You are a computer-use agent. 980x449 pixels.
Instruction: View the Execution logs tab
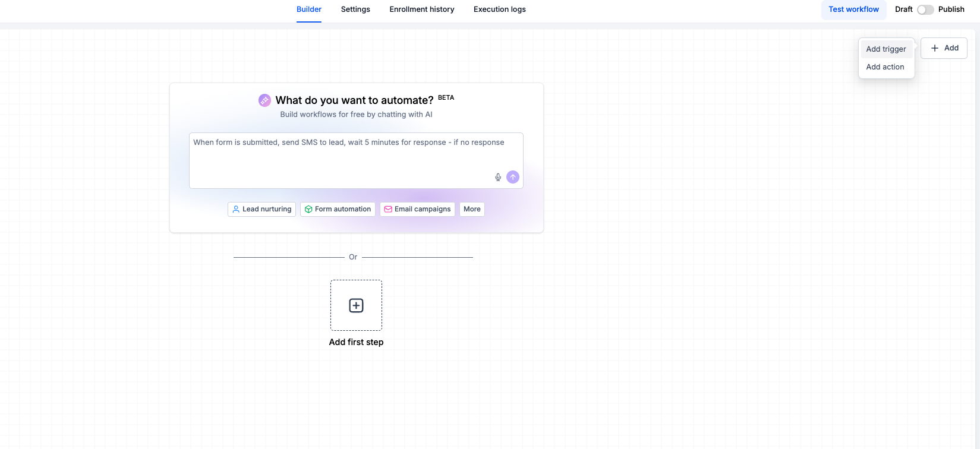tap(500, 10)
